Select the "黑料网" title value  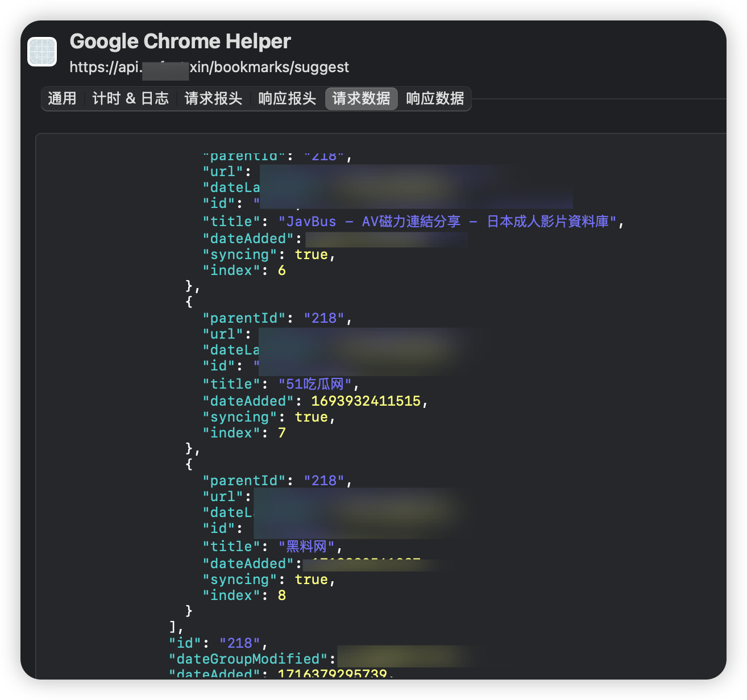(306, 547)
